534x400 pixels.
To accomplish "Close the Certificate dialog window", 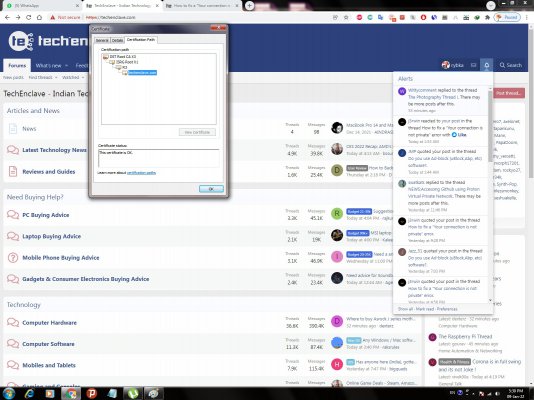I will point(218,28).
